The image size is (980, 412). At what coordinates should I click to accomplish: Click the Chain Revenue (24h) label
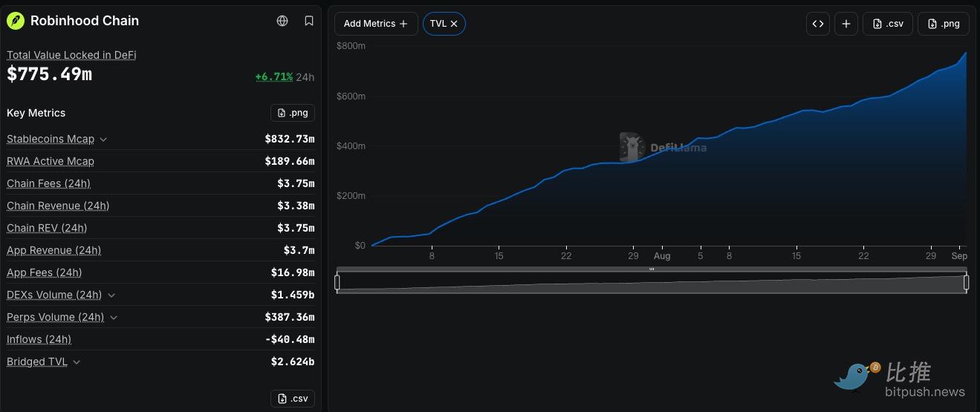point(58,206)
